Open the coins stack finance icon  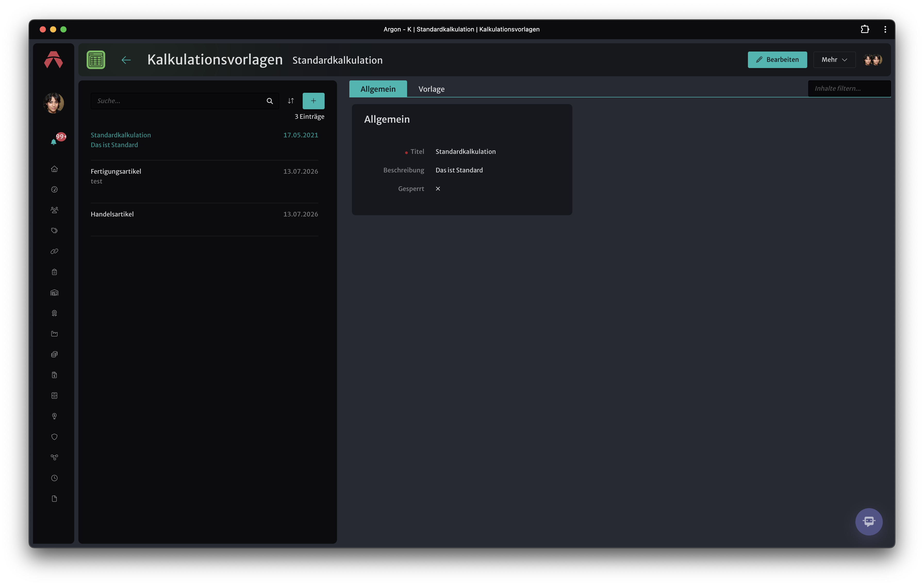(54, 354)
